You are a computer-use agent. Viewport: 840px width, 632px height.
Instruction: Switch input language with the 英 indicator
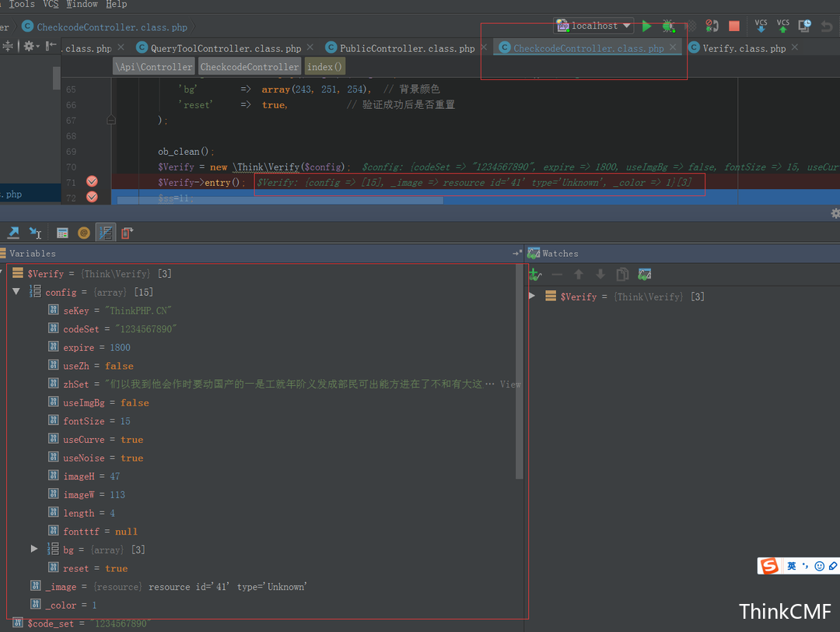point(792,566)
